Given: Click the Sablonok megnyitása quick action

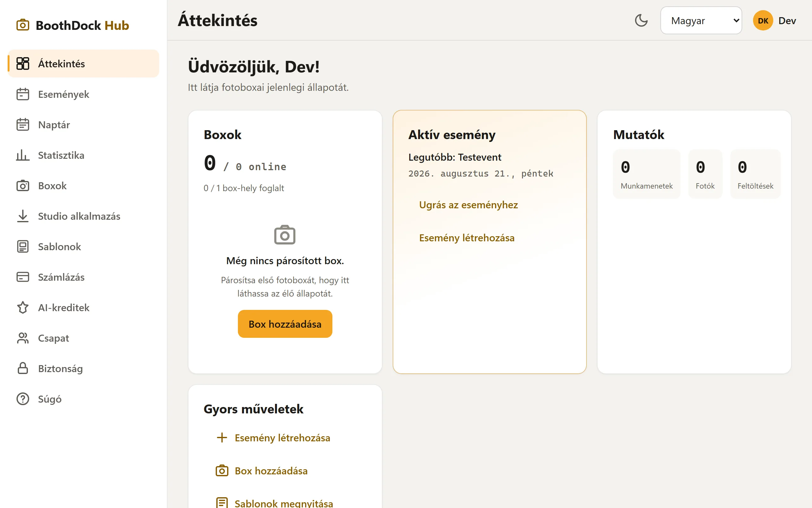Looking at the screenshot, I should pos(274,503).
